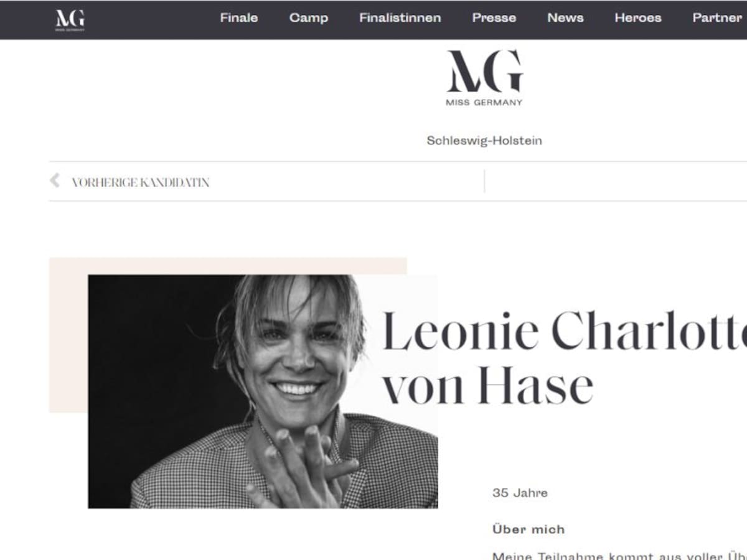
Task: Click the Leonie Charlotte von Hase heading
Action: (564, 359)
